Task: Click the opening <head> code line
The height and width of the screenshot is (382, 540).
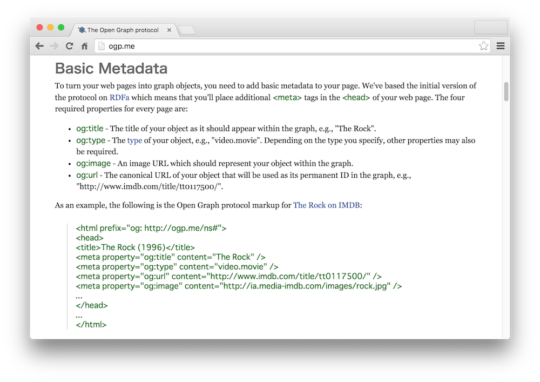Action: 90,238
